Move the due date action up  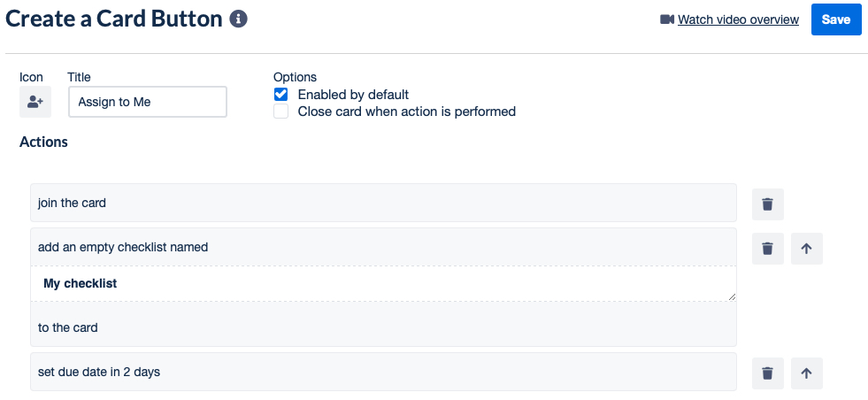coord(806,373)
